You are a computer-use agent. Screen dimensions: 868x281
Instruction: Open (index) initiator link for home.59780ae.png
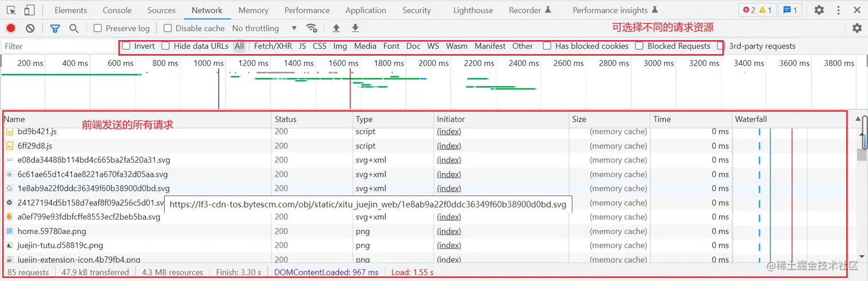tap(449, 231)
